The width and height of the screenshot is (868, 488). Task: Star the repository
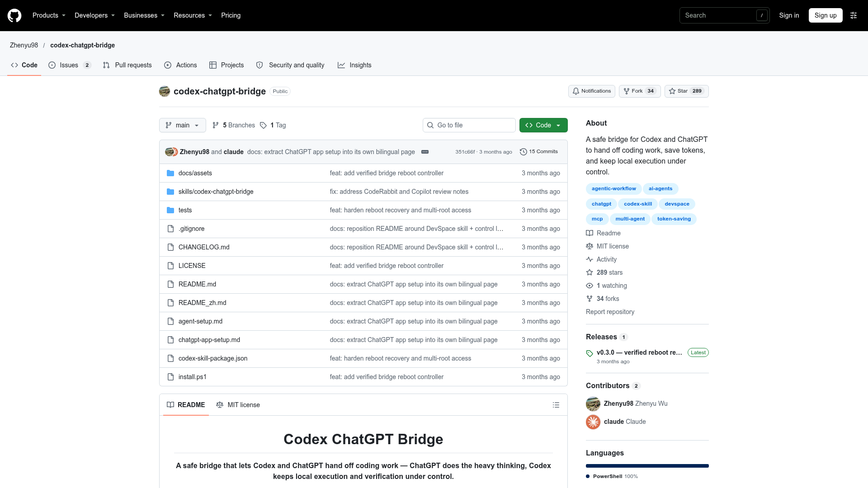click(686, 91)
